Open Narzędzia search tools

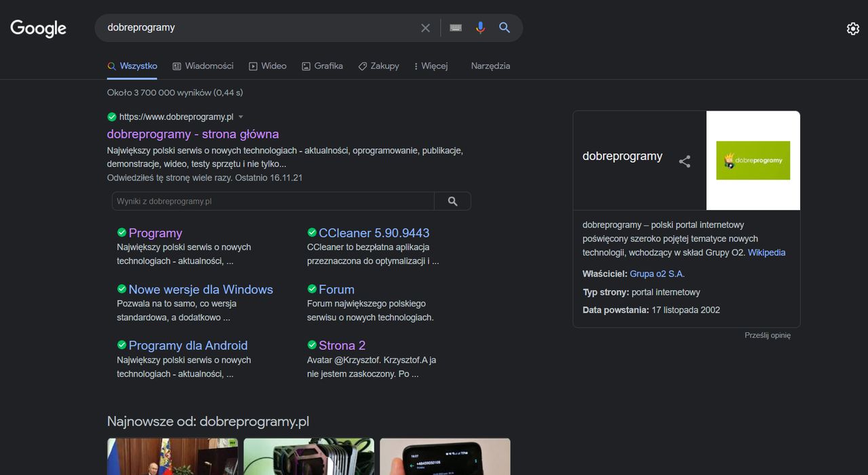coord(490,66)
